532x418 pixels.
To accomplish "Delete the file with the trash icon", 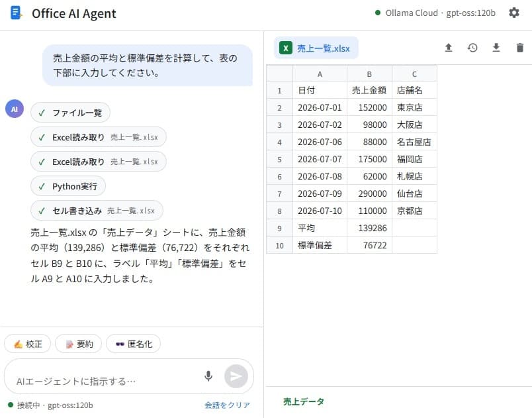I will click(x=520, y=48).
